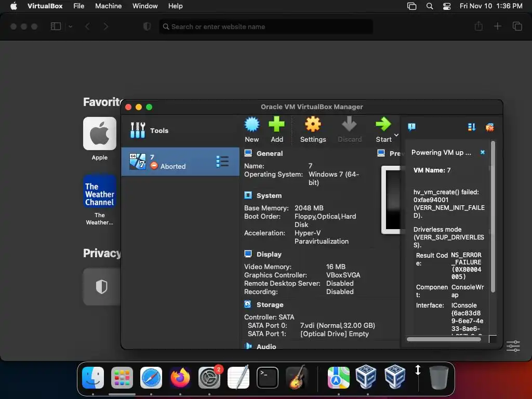Open the VM 7 list menu icon
Screen dimensions: 532x399
pos(222,162)
